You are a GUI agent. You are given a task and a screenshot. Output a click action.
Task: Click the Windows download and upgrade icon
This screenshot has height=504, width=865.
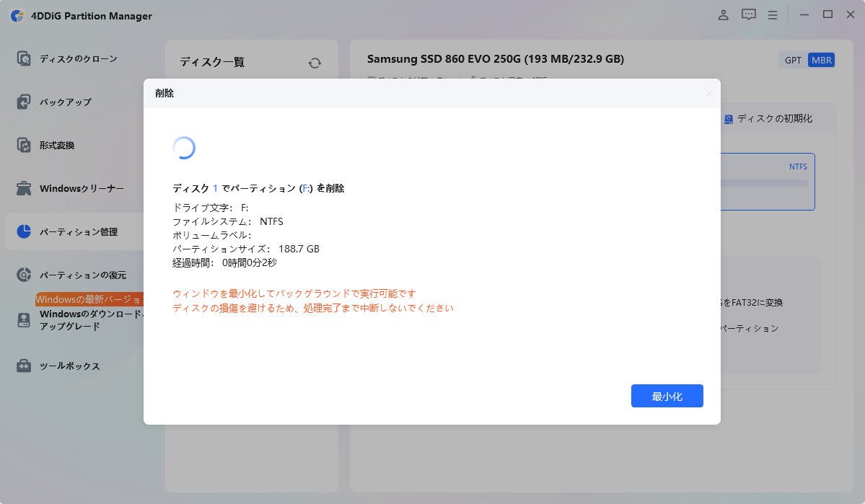(x=24, y=320)
